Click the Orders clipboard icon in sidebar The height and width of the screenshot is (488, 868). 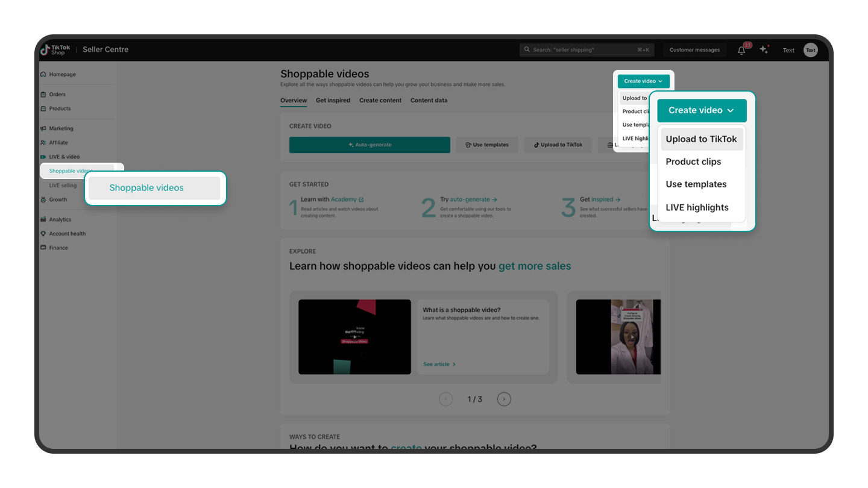(x=43, y=95)
